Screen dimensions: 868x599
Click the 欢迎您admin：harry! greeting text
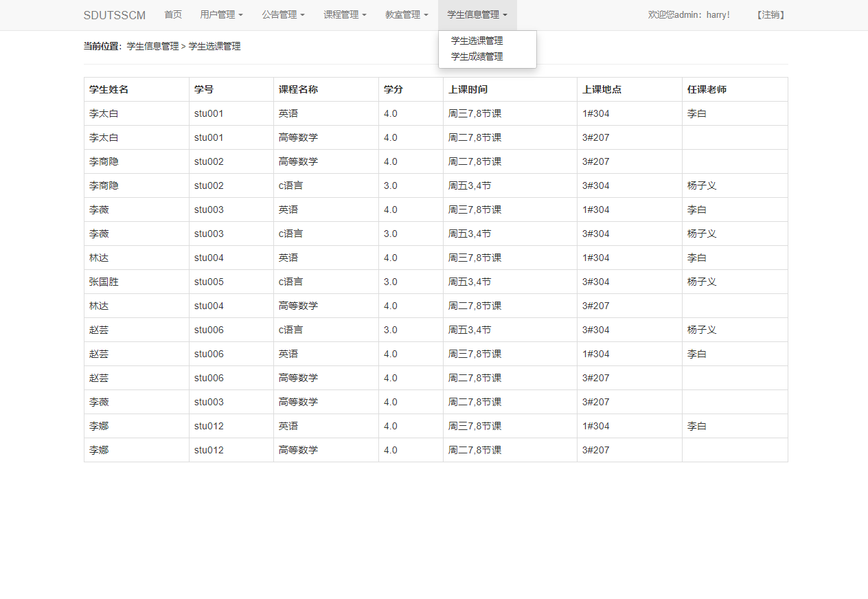(689, 14)
